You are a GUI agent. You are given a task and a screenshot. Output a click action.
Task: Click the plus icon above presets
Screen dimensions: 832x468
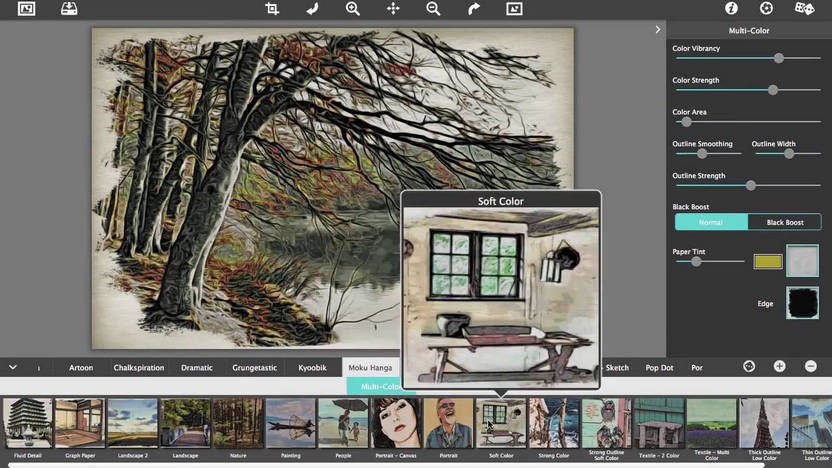(780, 367)
